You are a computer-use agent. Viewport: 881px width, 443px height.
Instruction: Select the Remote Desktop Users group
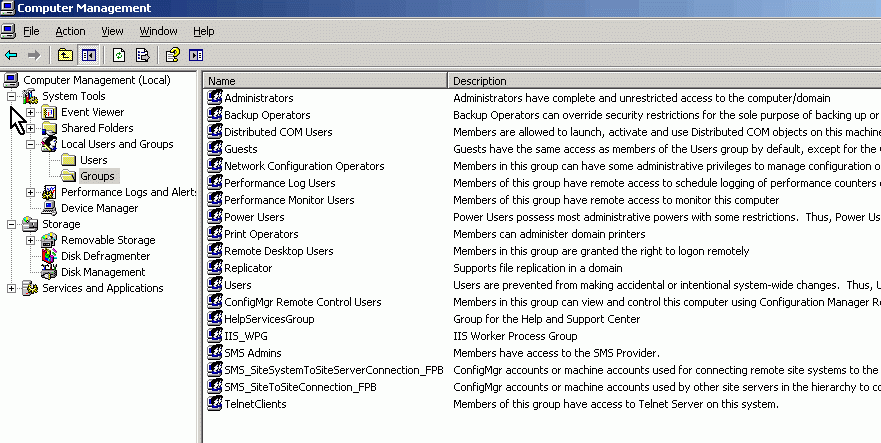279,251
